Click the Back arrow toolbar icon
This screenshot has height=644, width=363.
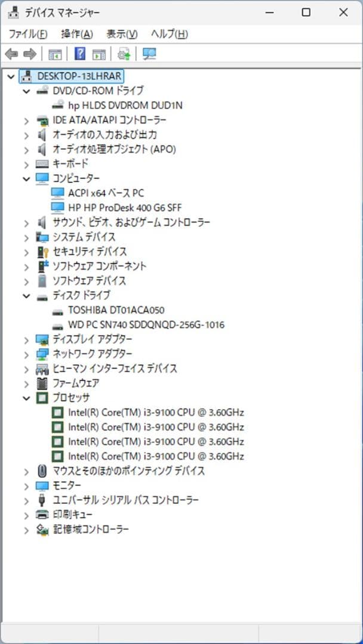click(11, 54)
